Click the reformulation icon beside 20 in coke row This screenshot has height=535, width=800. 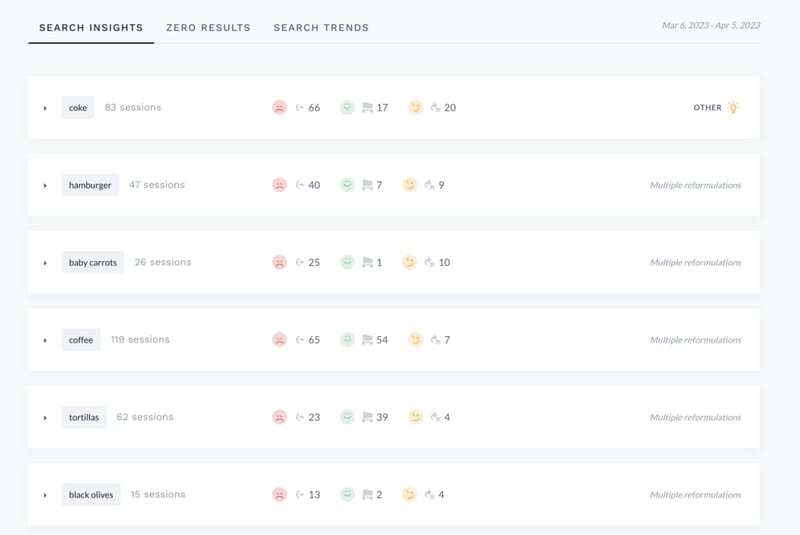pyautogui.click(x=435, y=108)
